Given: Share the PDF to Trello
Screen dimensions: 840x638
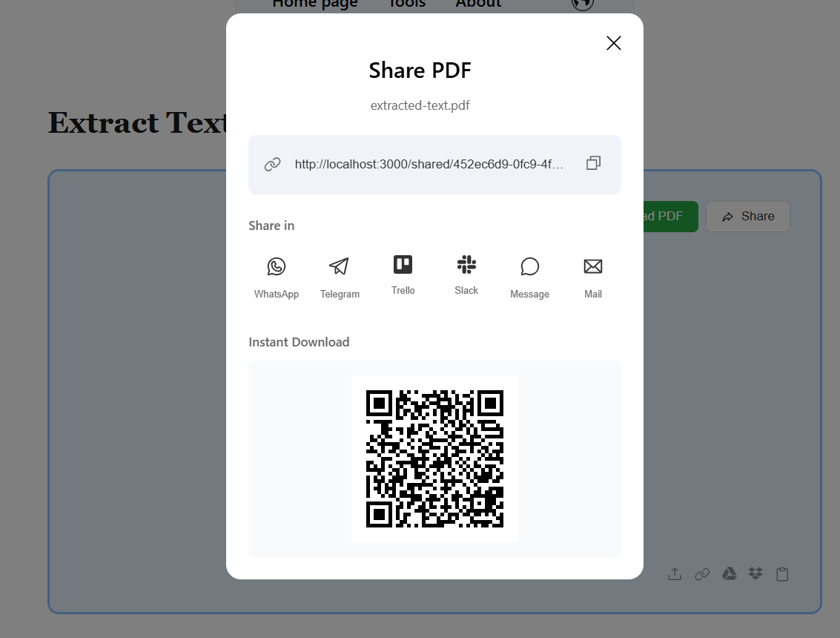Looking at the screenshot, I should pyautogui.click(x=403, y=274).
